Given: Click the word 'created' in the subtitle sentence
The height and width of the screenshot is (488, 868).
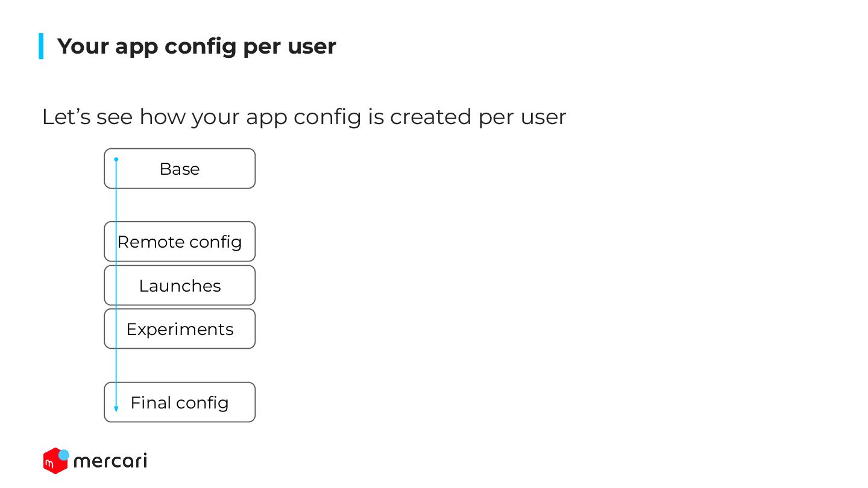Looking at the screenshot, I should 432,116.
